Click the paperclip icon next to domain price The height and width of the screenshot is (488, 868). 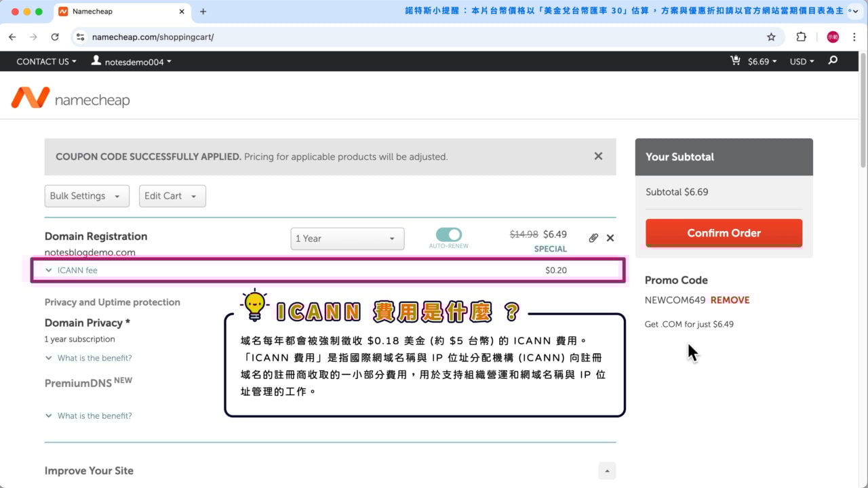[x=593, y=238]
